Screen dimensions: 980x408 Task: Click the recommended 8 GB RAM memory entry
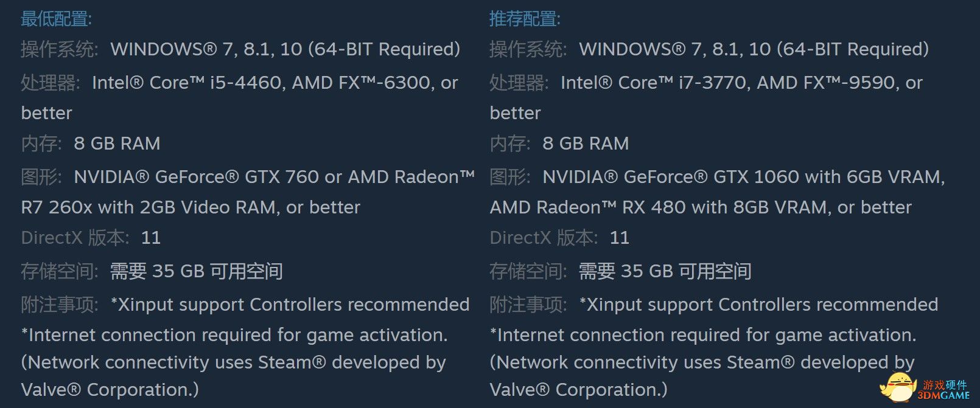[x=559, y=143]
